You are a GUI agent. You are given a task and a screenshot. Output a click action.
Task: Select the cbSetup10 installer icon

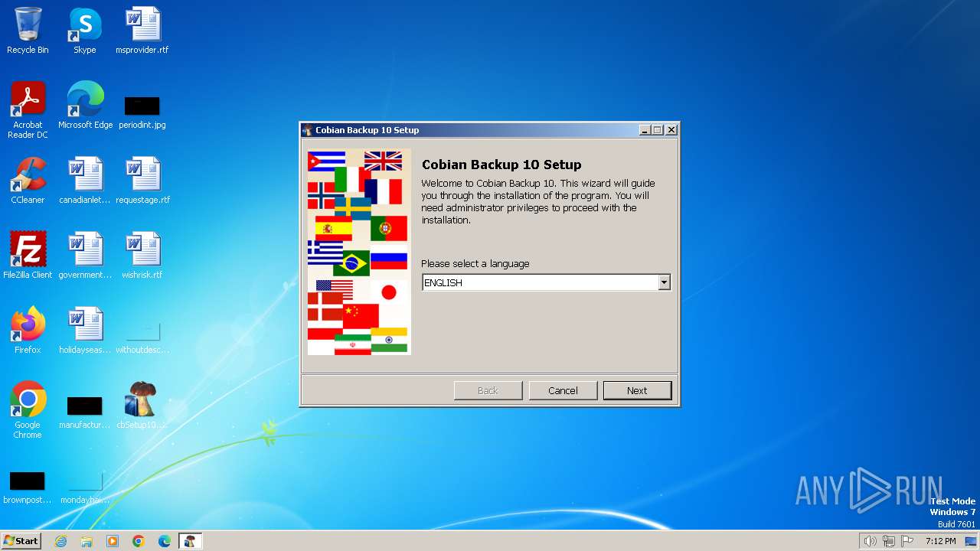142,406
